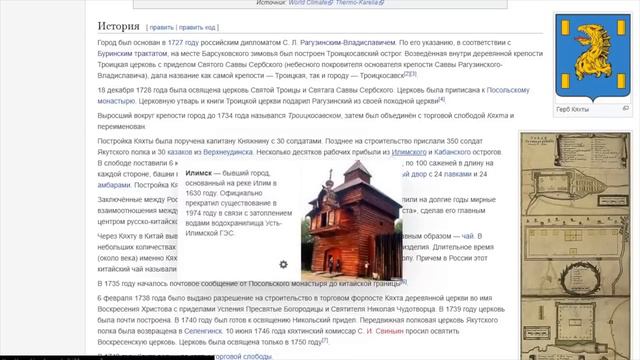The height and width of the screenshot is (360, 640).
Task: Enlarge the Герб Кяхты image icon
Action: click(625, 108)
